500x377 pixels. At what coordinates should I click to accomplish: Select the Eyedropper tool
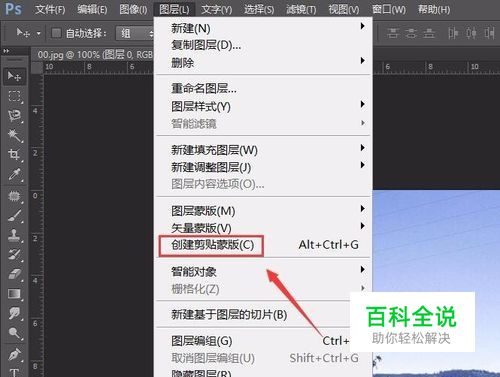(x=14, y=174)
